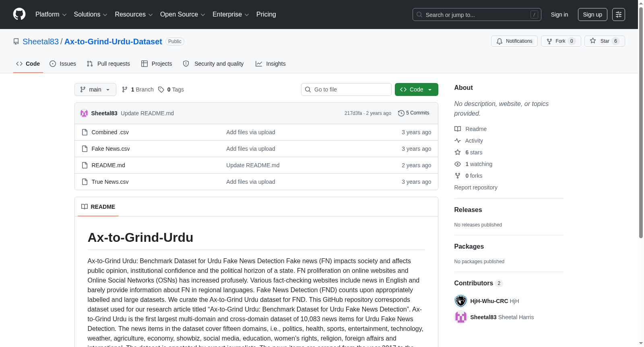Open the GitHub home logo
This screenshot has width=644, height=347.
coord(19,14)
